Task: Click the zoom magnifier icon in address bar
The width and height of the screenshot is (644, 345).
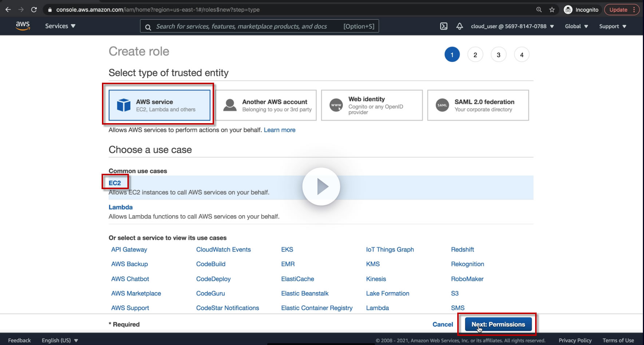Action: tap(539, 10)
